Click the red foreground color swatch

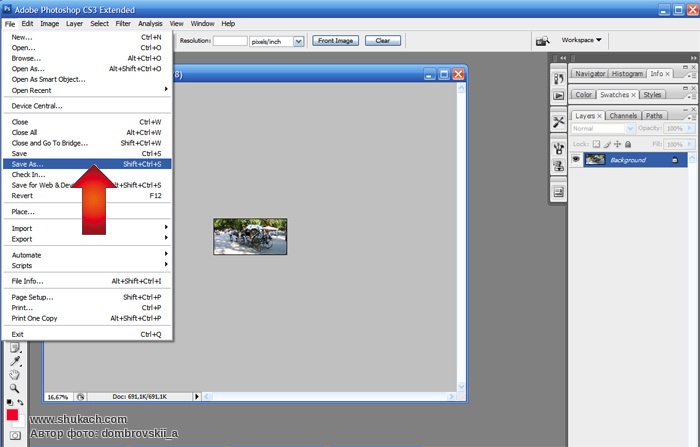pyautogui.click(x=12, y=415)
